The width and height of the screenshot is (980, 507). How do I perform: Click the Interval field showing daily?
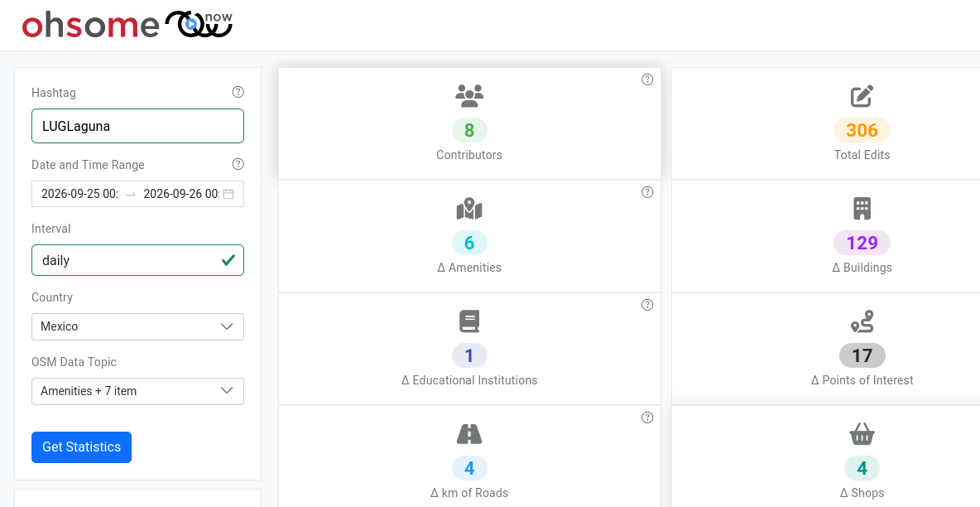click(137, 260)
